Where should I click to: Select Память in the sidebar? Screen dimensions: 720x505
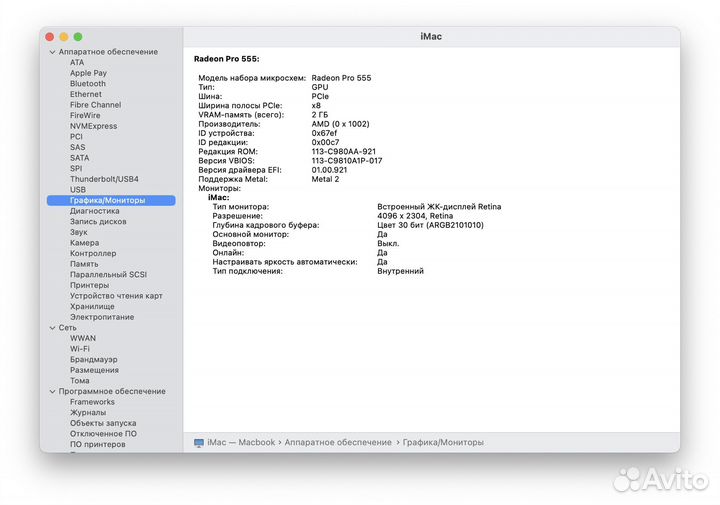coord(84,264)
